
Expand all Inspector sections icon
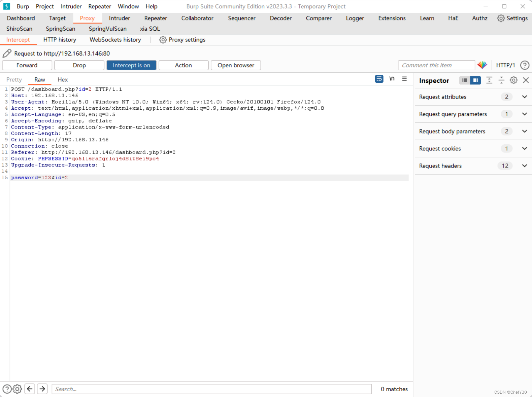point(489,80)
